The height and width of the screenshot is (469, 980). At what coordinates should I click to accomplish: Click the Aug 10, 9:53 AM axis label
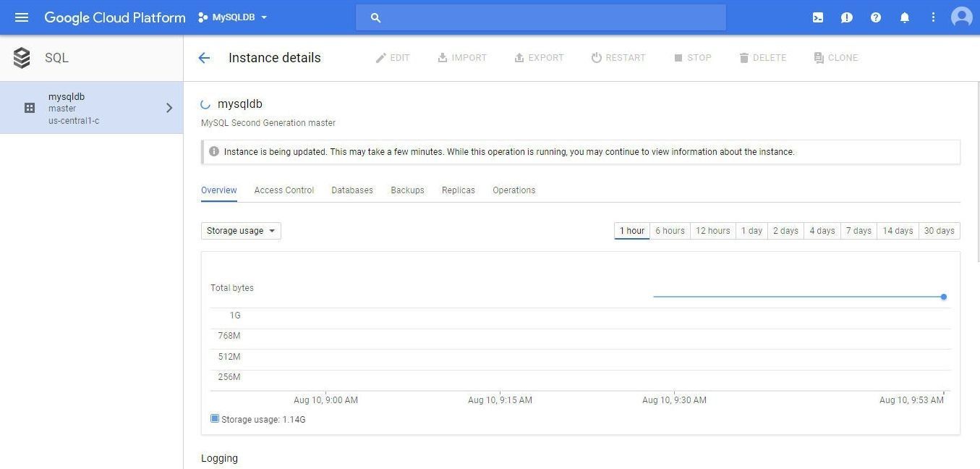[x=911, y=400]
